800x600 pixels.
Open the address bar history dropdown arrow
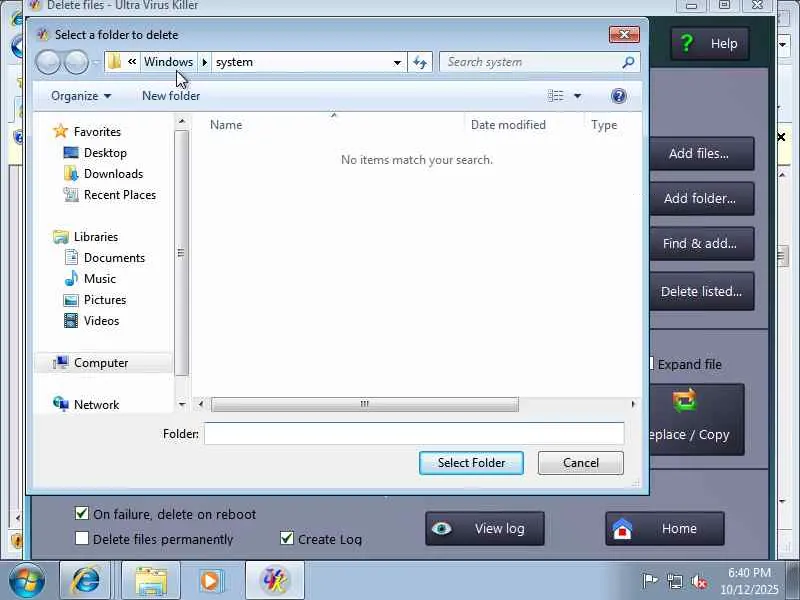(x=397, y=62)
